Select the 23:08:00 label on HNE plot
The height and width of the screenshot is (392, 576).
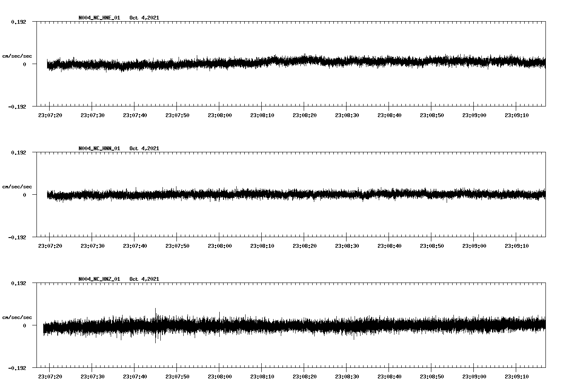(220, 115)
